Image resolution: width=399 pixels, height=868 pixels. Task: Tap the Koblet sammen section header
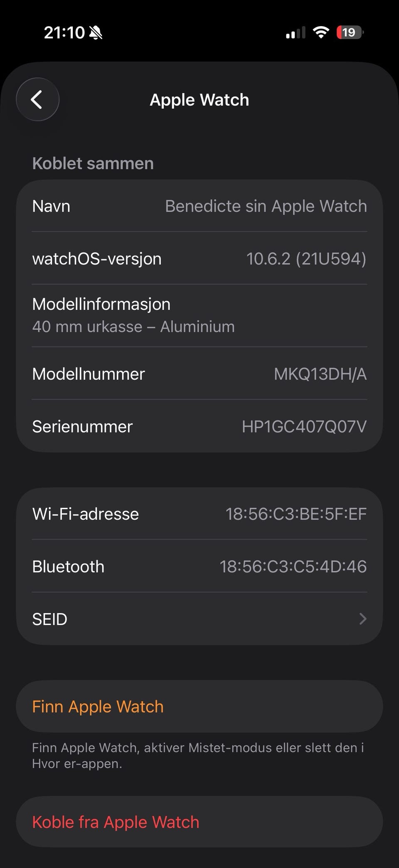click(93, 163)
